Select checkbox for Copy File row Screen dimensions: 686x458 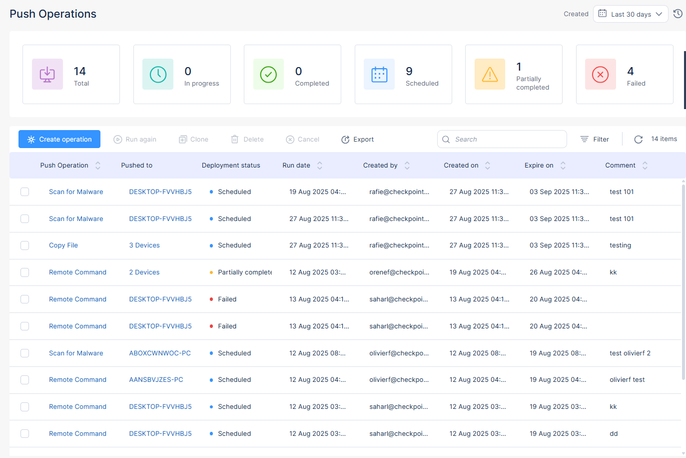point(24,245)
